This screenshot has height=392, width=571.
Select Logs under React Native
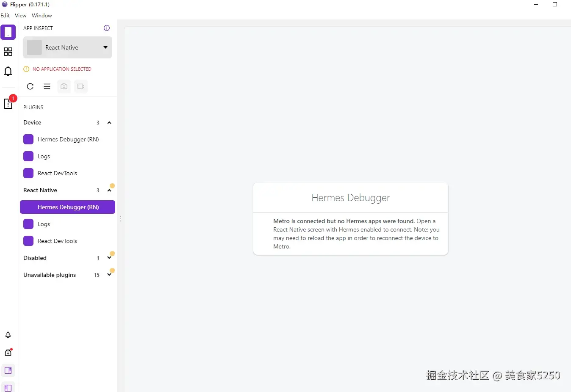(67, 224)
